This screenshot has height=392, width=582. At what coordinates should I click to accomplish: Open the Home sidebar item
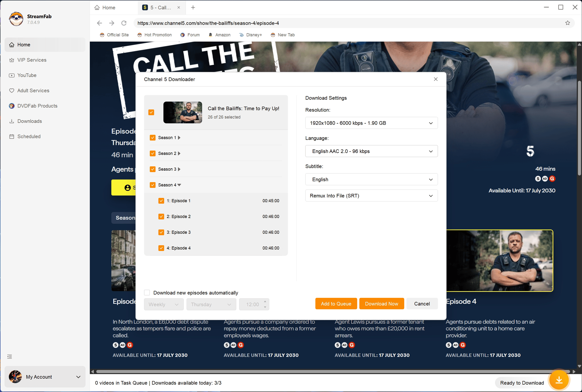[x=45, y=45]
